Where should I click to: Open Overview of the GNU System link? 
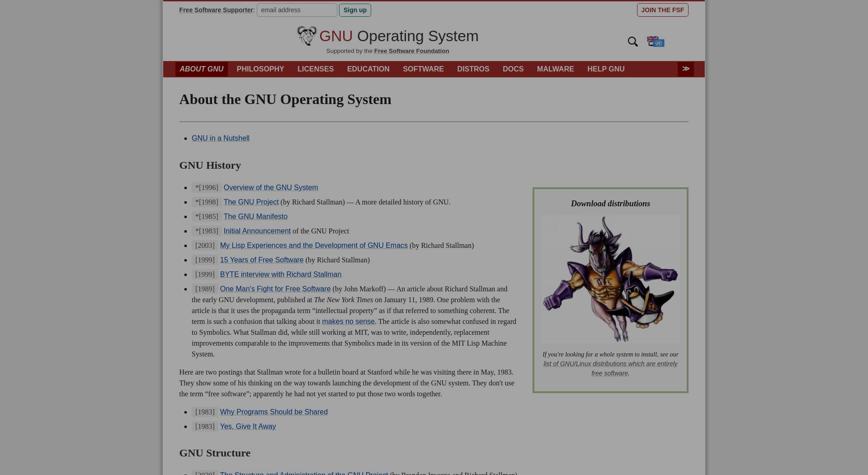(270, 188)
